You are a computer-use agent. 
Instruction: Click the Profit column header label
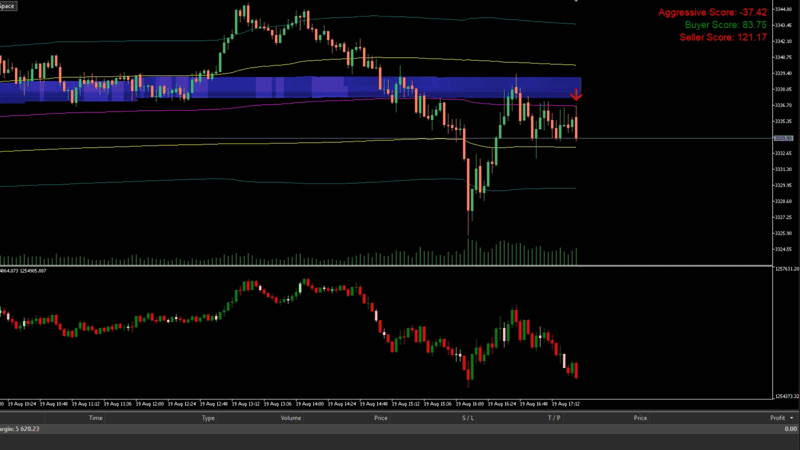(x=778, y=418)
